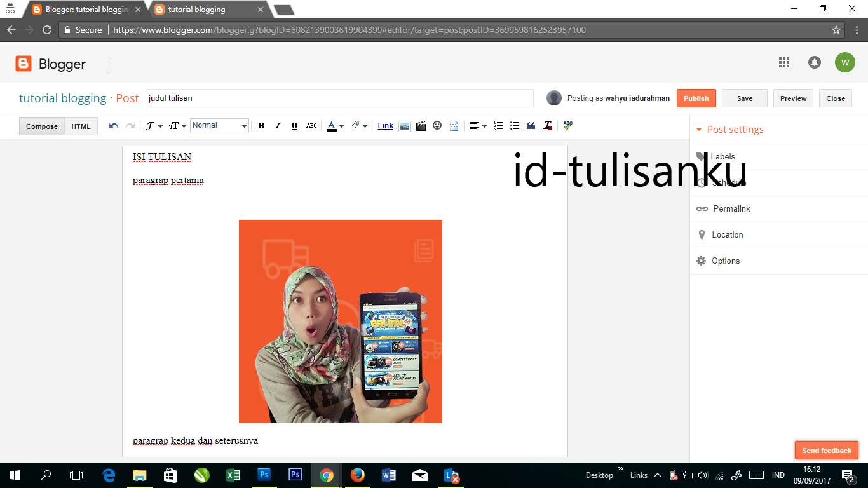Publish the blog post

pos(696,98)
